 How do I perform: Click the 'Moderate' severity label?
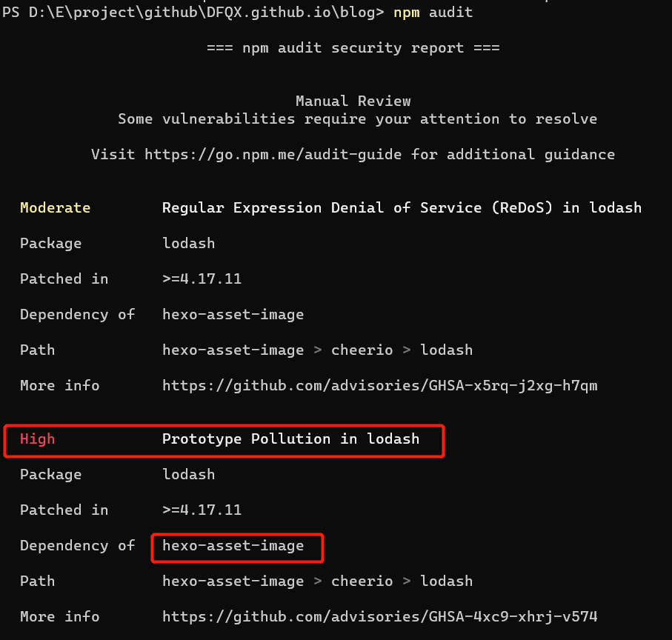(x=56, y=207)
